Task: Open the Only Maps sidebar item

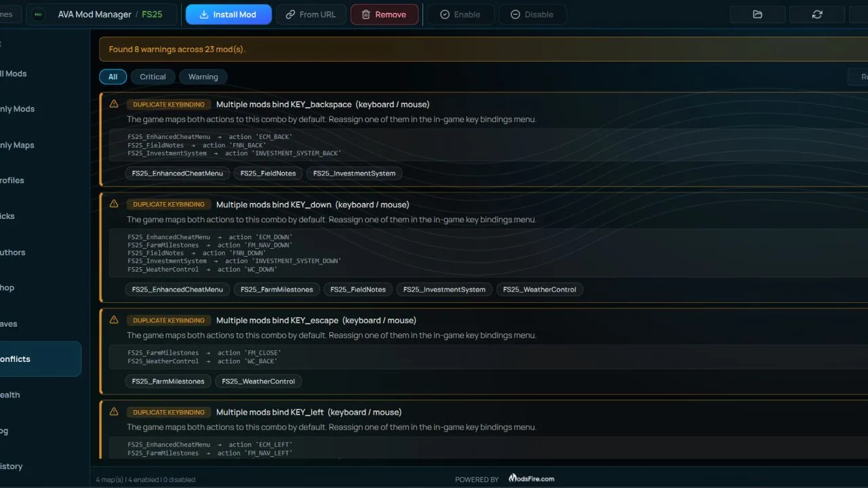Action: click(41, 145)
